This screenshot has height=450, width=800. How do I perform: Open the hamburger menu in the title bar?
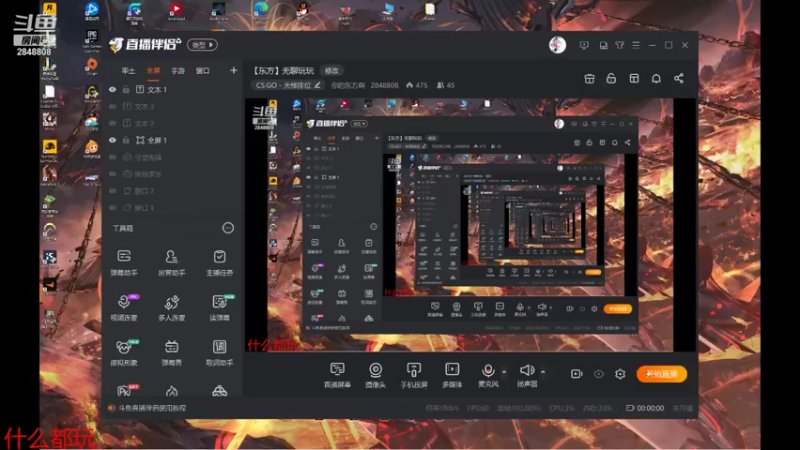pos(636,45)
